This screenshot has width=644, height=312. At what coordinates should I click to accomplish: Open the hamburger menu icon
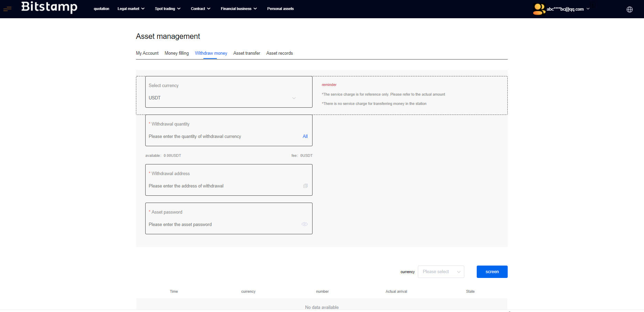(7, 9)
